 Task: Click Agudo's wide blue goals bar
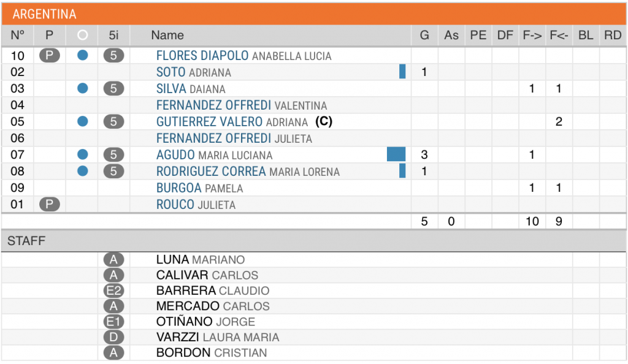click(396, 154)
